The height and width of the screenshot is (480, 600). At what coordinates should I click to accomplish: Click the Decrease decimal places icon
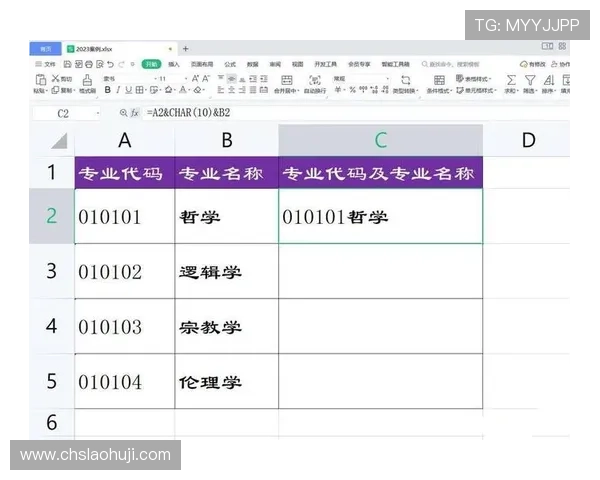coord(385,90)
